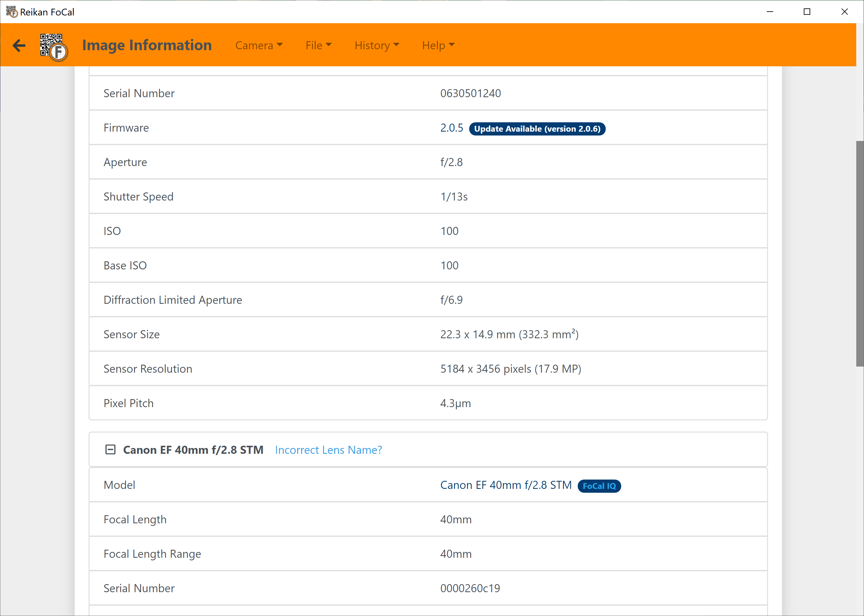Open the File menu
864x616 pixels.
coord(318,45)
